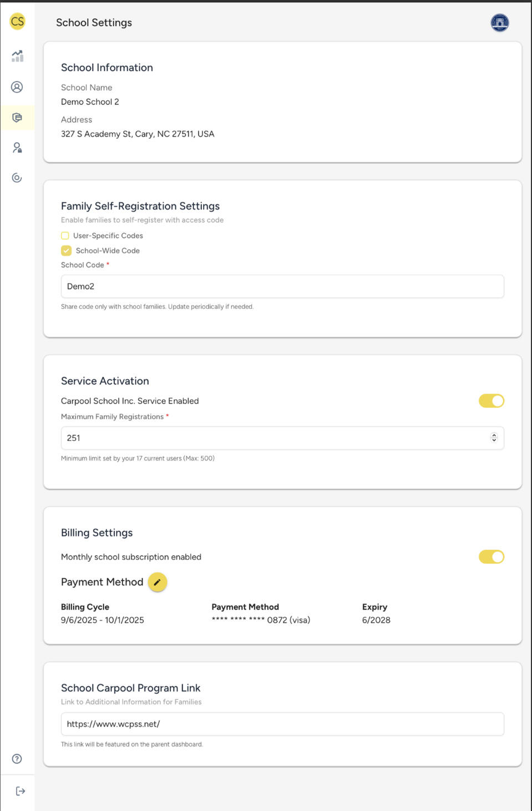Disable Monthly school subscription toggle

click(x=491, y=557)
